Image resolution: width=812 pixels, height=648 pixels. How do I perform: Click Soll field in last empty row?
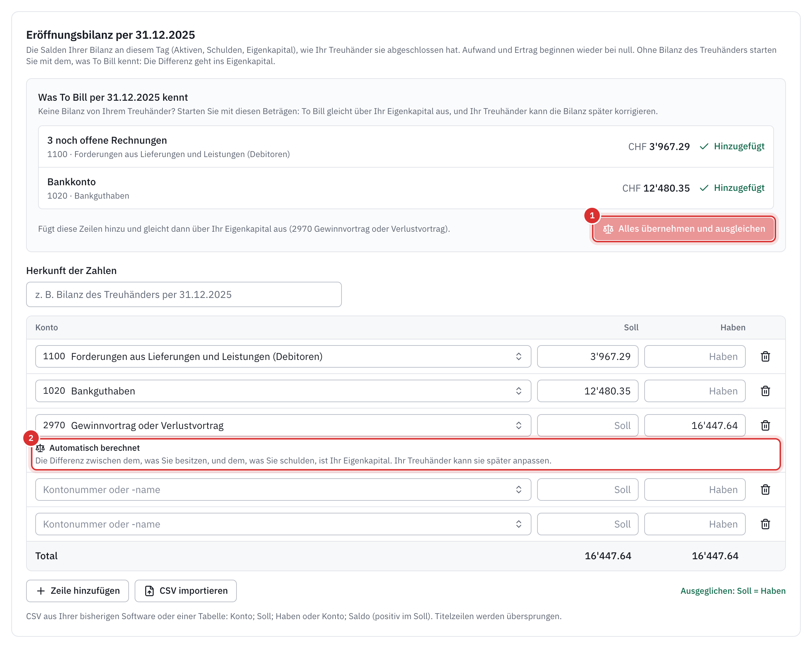coord(588,524)
